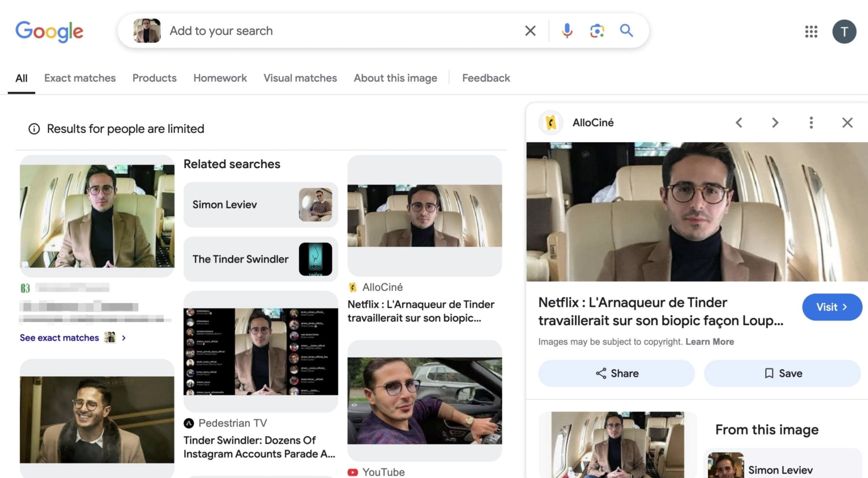
Task: Open your Google account profile avatar
Action: point(844,32)
